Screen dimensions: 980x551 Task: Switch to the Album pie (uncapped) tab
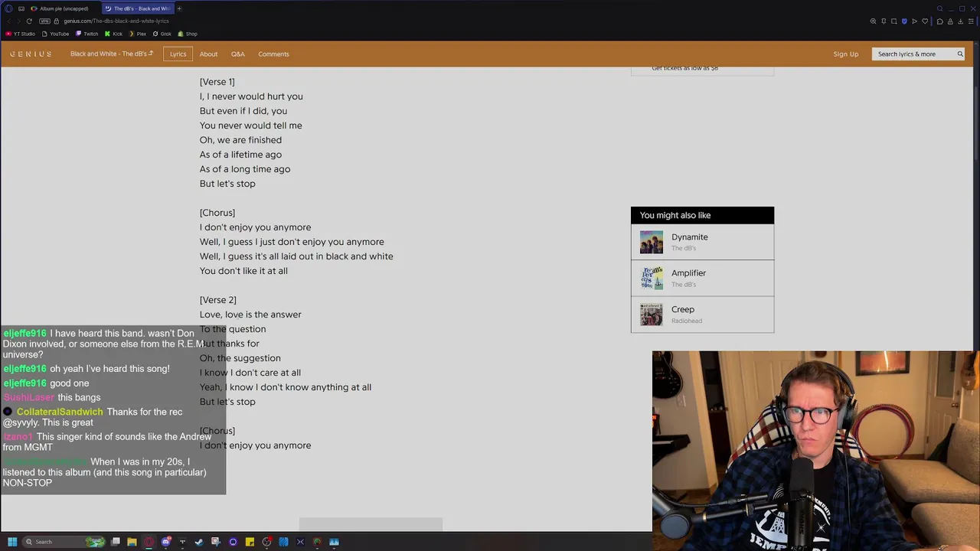tap(63, 8)
